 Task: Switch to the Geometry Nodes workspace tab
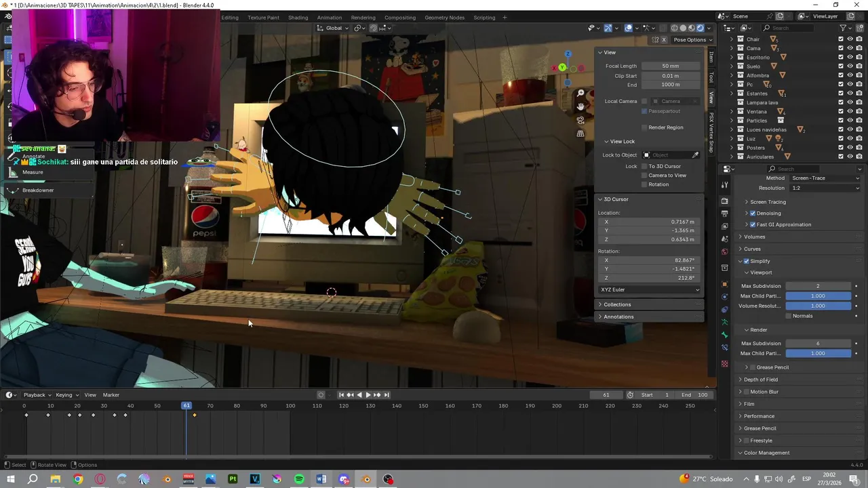point(445,18)
